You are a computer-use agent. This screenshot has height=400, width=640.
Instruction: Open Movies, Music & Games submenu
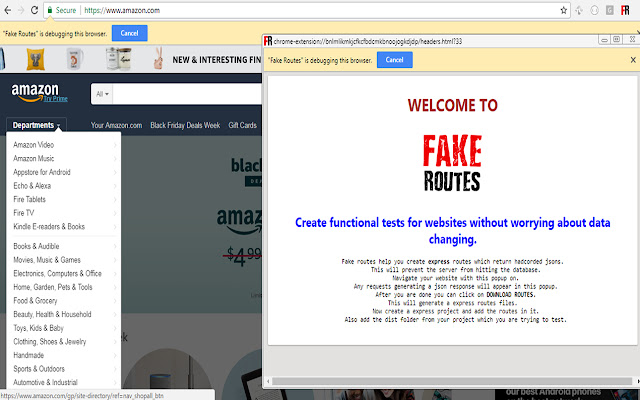[64, 260]
